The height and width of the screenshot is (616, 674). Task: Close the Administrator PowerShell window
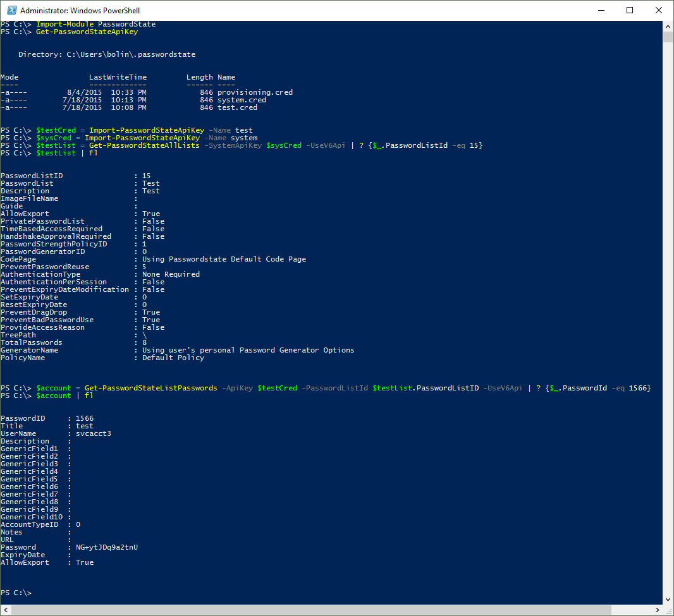659,10
